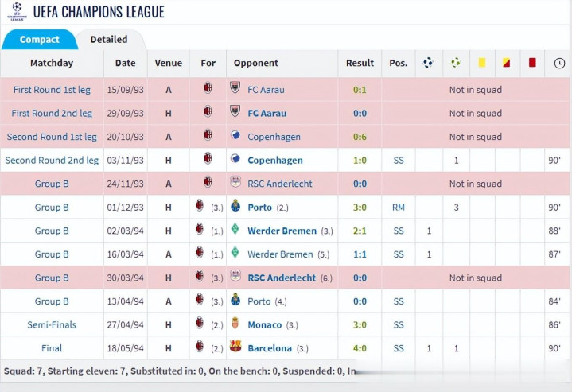The image size is (572, 392).
Task: Click the yellow card column icon
Action: 482,63
